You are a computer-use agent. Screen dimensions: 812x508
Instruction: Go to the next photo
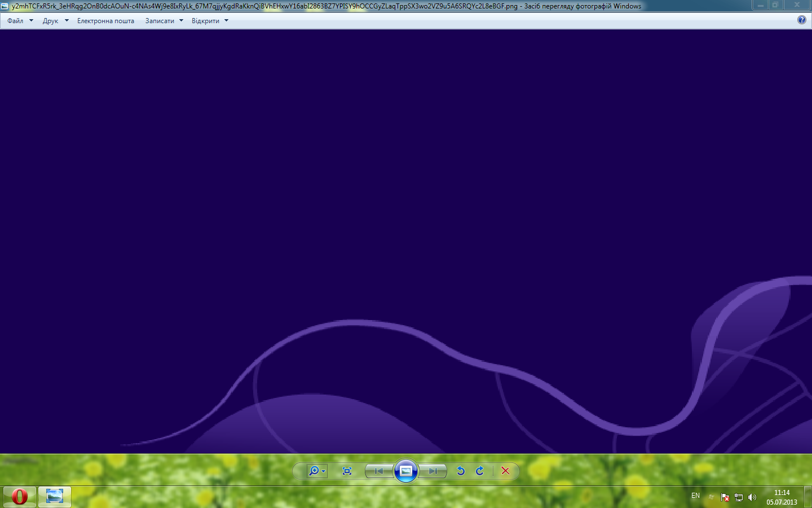(x=433, y=471)
